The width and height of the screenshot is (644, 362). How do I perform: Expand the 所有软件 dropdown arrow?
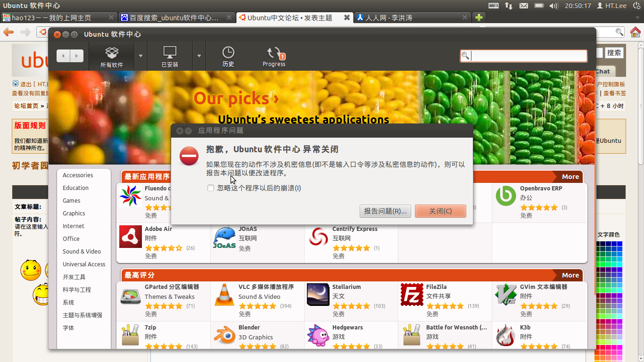click(x=140, y=56)
